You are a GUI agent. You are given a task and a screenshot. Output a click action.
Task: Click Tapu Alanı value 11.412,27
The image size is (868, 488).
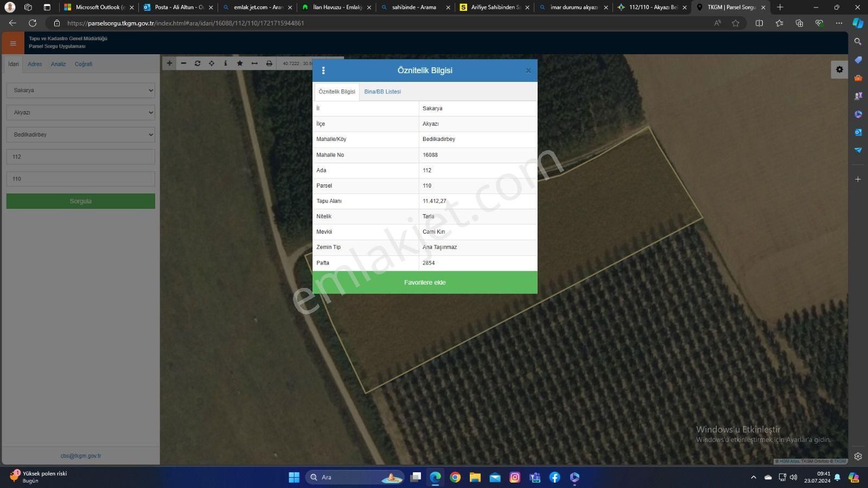[x=435, y=201]
